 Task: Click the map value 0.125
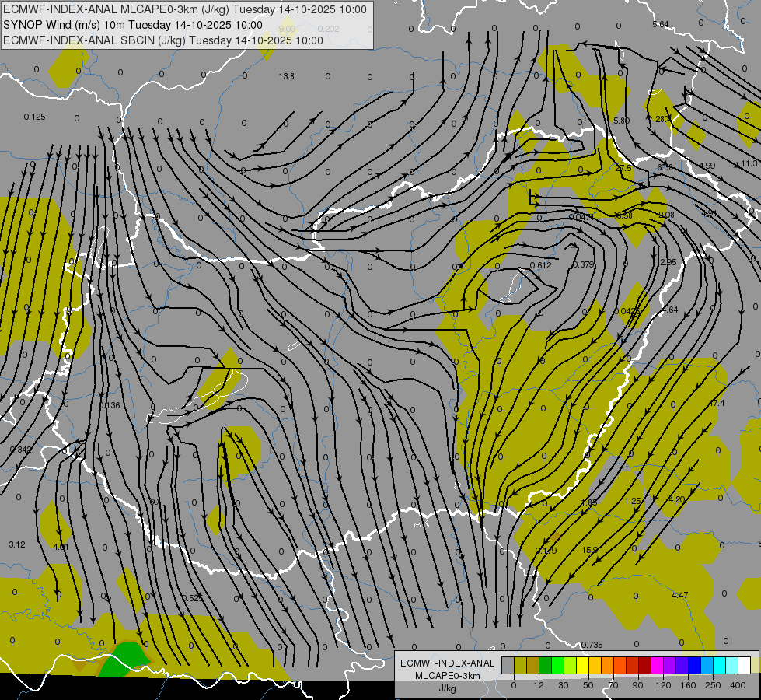click(34, 117)
